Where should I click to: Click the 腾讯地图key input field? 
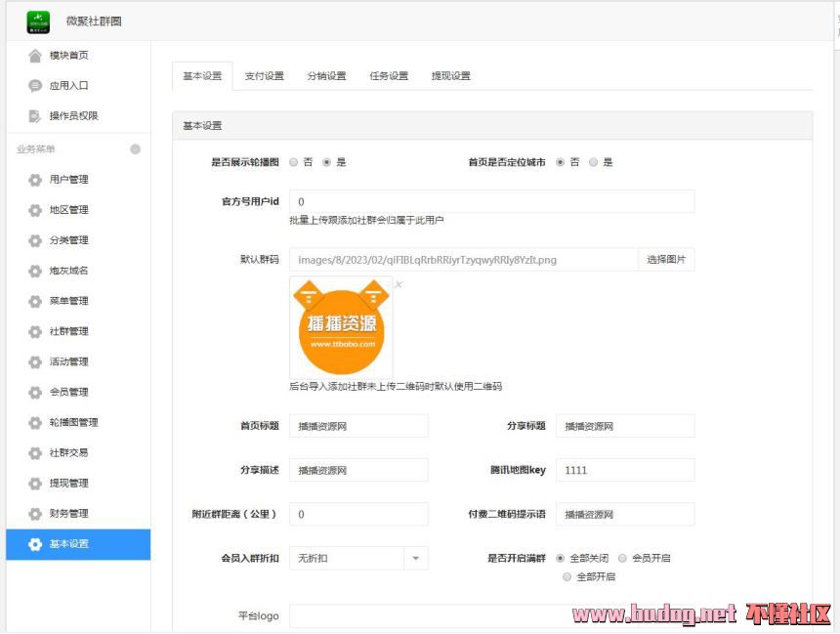(x=625, y=470)
